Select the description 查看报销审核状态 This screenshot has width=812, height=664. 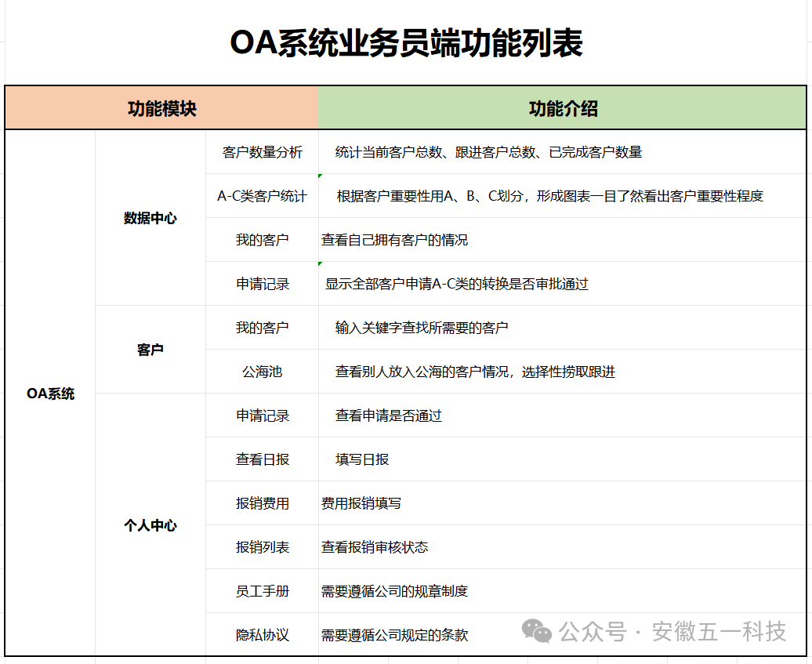tap(375, 547)
